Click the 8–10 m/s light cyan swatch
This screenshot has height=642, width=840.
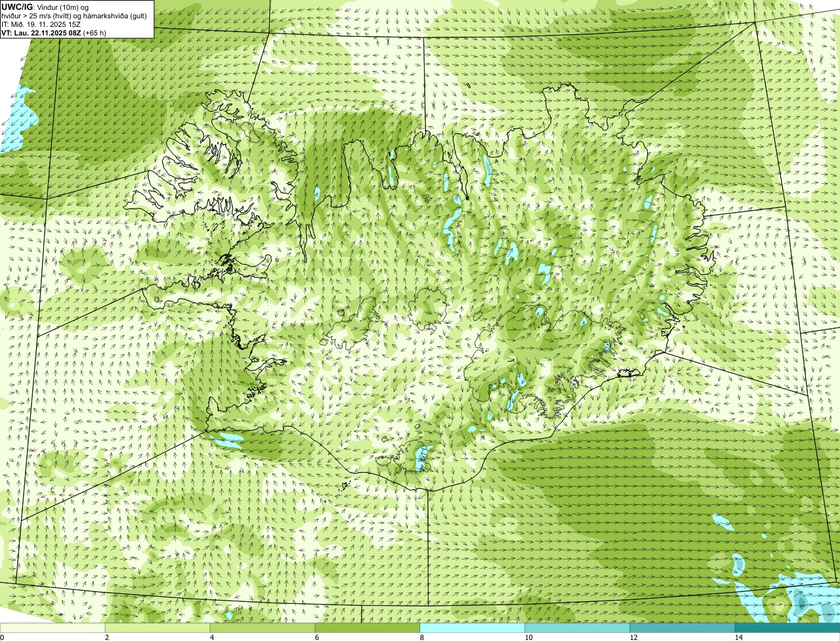point(472,628)
